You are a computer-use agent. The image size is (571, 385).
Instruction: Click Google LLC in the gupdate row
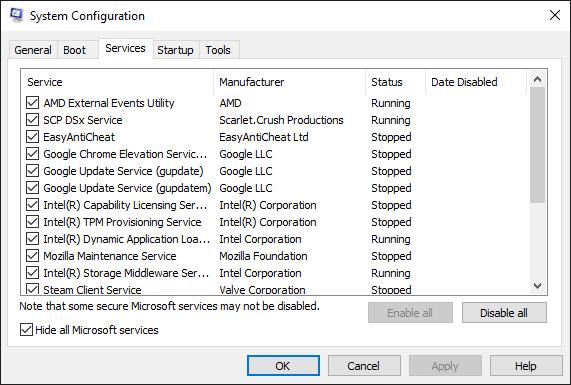246,171
